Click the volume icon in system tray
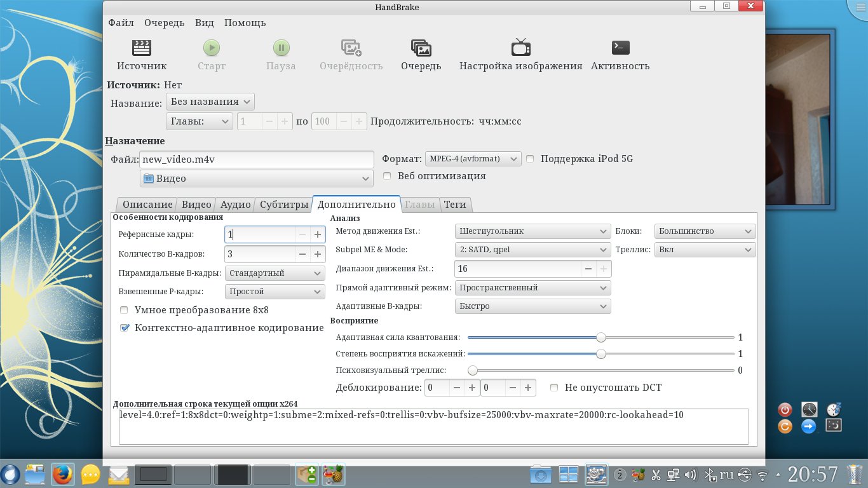Viewport: 868px width, 488px height. (691, 474)
